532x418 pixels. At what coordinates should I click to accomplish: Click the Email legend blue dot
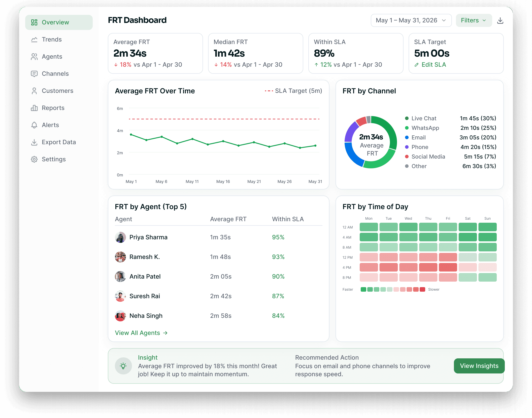click(407, 137)
